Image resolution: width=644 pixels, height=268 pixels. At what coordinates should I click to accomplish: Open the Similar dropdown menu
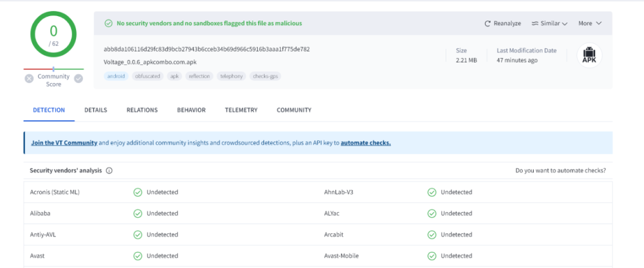[549, 23]
